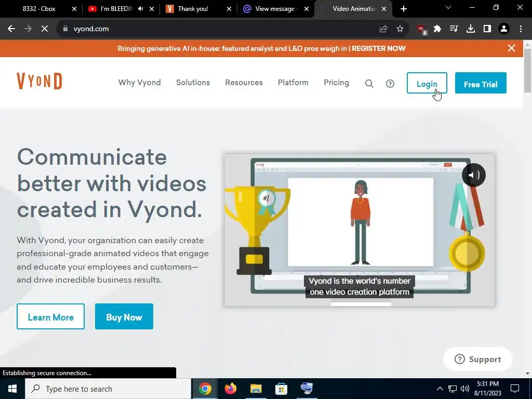Click the Vyond logo
This screenshot has height=399, width=532.
(x=39, y=81)
